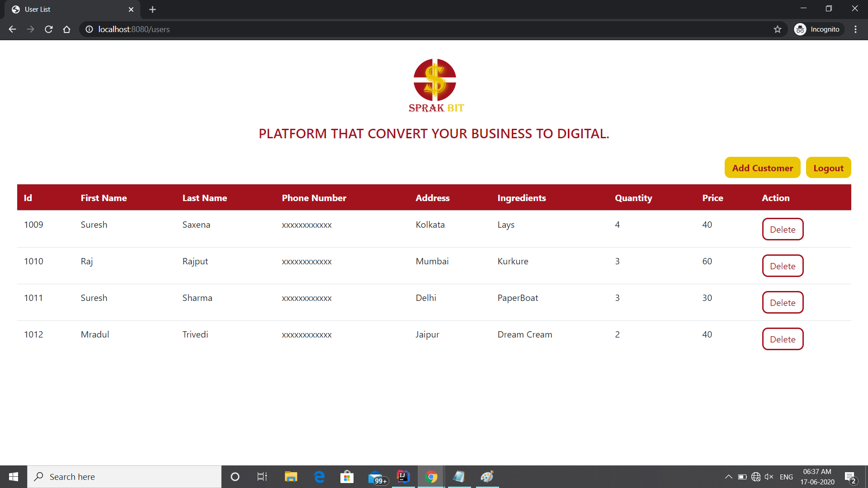
Task: Open Chrome three-dot menu
Action: (x=855, y=29)
